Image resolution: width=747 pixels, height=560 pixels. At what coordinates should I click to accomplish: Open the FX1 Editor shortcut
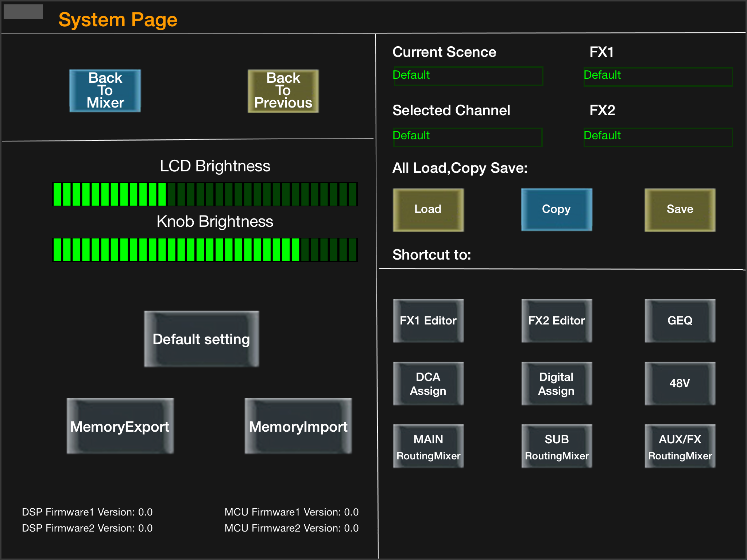tap(428, 321)
